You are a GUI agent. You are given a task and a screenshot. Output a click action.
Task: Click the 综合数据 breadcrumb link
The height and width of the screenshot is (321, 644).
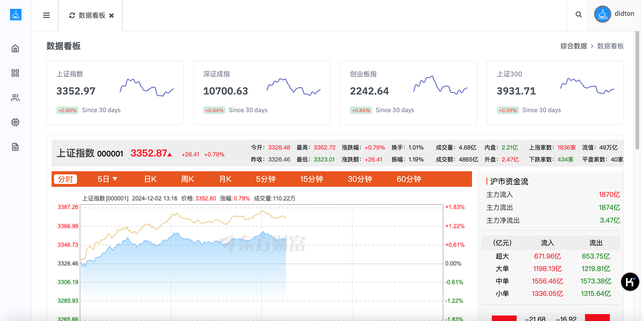(574, 46)
